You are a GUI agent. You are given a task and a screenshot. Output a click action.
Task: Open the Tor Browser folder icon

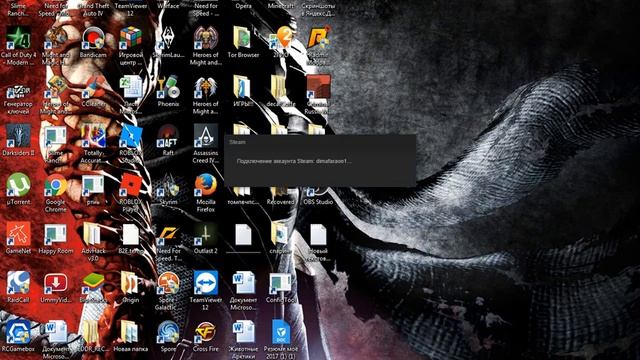point(243,39)
